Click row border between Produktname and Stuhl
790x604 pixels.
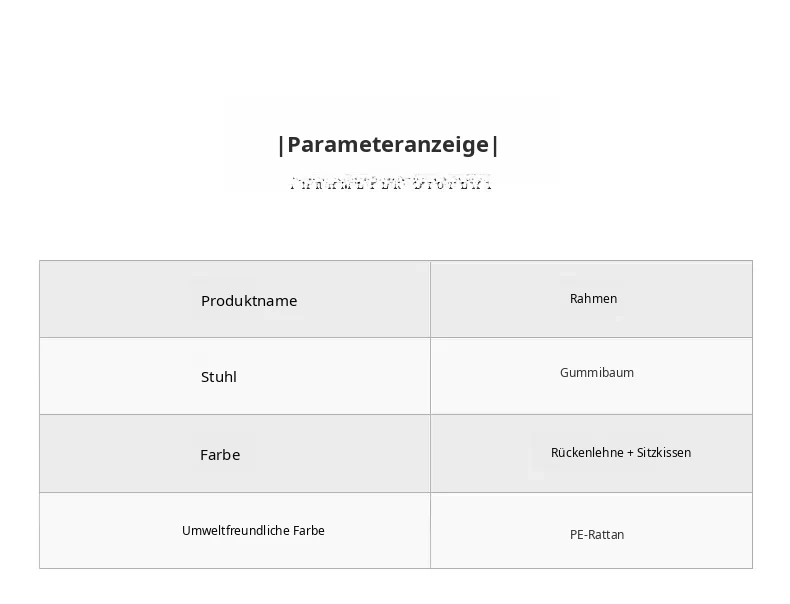pos(235,338)
